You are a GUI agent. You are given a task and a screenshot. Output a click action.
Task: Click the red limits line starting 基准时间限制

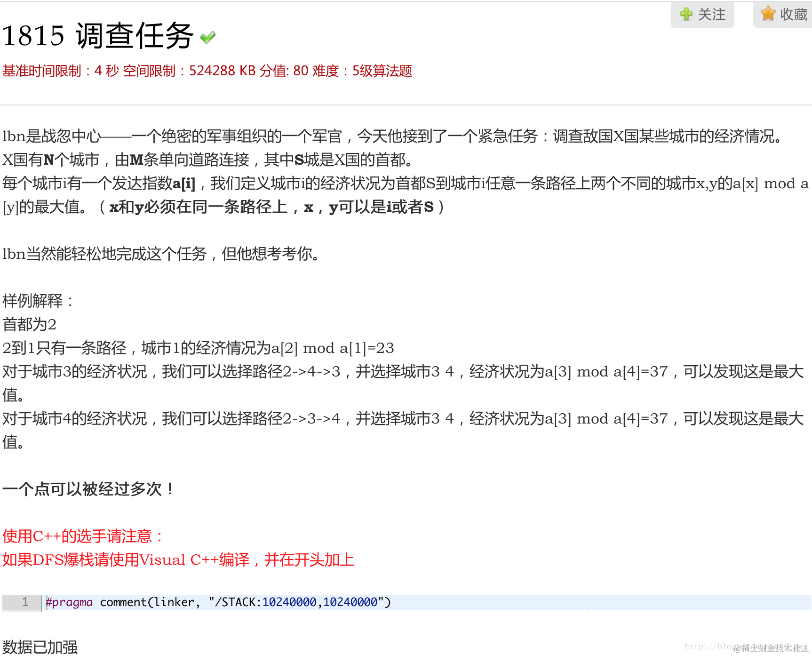pos(207,71)
